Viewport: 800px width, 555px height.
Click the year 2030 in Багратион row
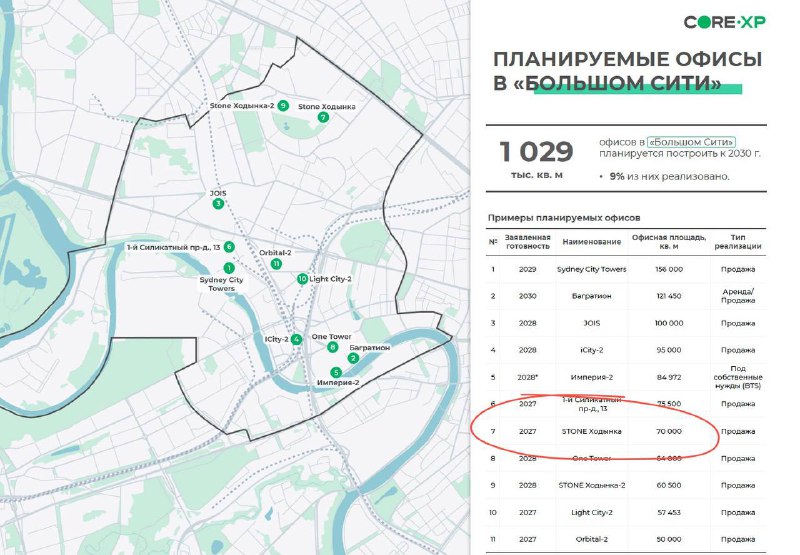pyautogui.click(x=528, y=296)
